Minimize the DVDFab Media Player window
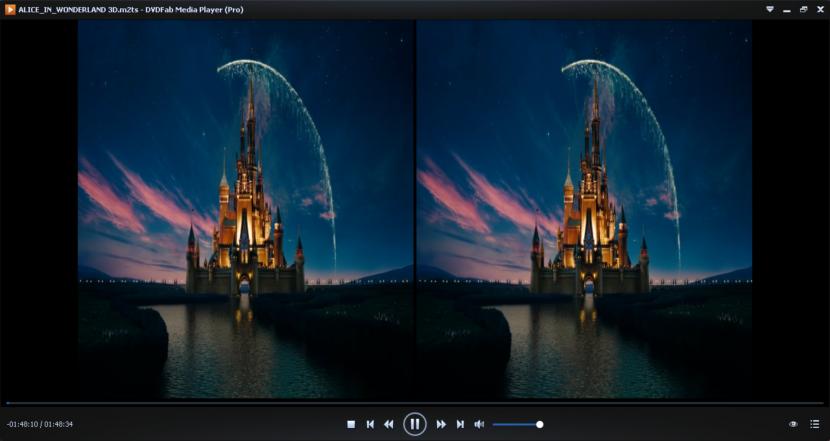Image resolution: width=830 pixels, height=441 pixels. 786,9
